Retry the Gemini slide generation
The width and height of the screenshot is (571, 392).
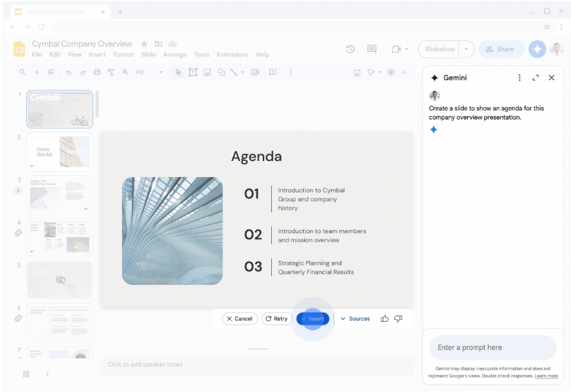point(276,318)
